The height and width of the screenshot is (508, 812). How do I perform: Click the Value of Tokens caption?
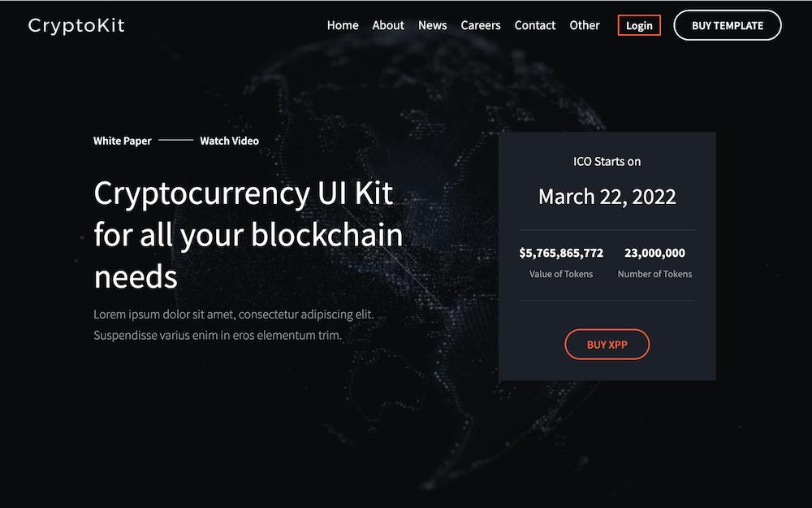pyautogui.click(x=561, y=274)
